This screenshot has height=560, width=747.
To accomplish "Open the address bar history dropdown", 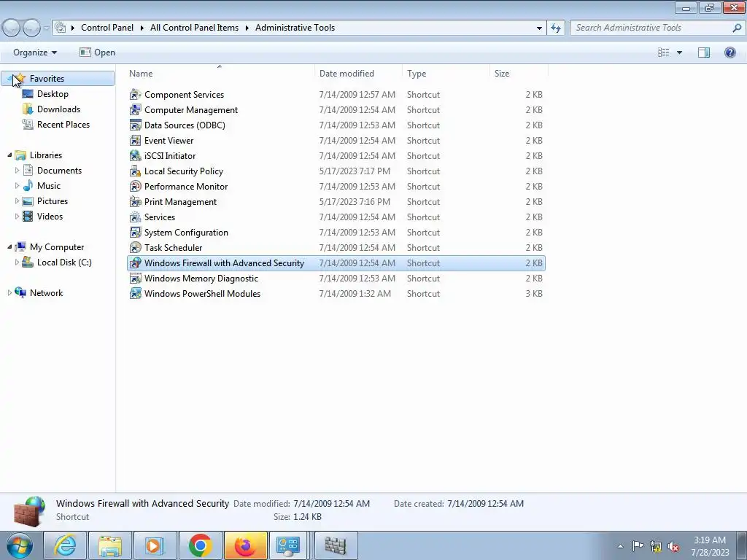I will (x=539, y=28).
